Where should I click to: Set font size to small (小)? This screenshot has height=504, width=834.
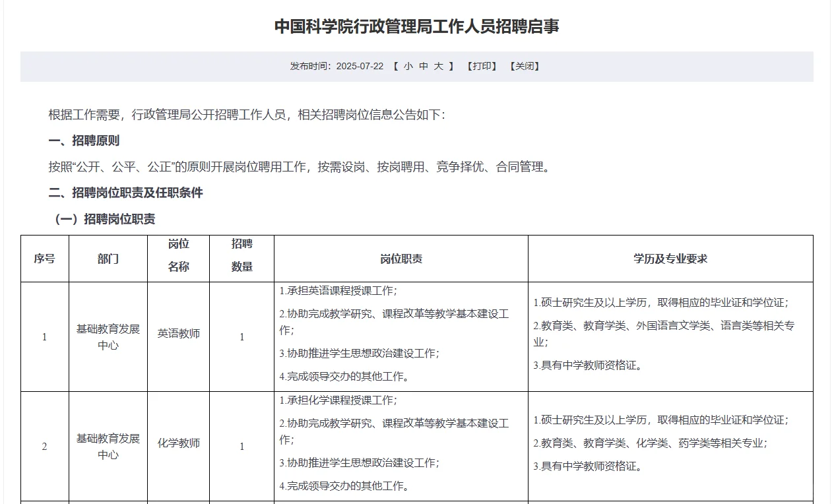pos(408,66)
